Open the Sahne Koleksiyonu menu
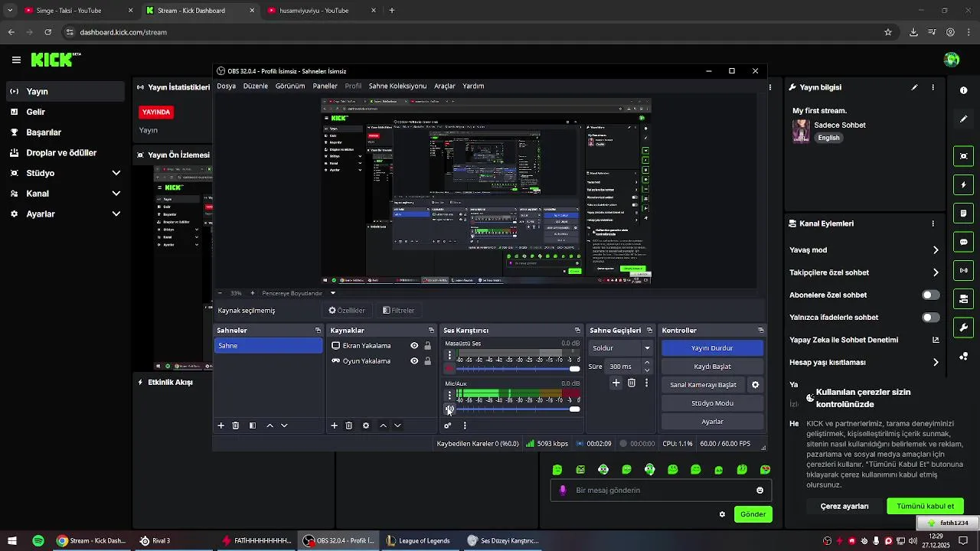Viewport: 980px width, 551px height. [x=397, y=86]
